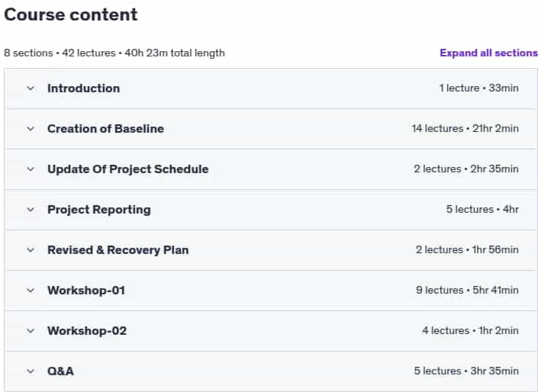The image size is (538, 392).
Task: Expand the Introduction section chevron
Action: [x=31, y=88]
